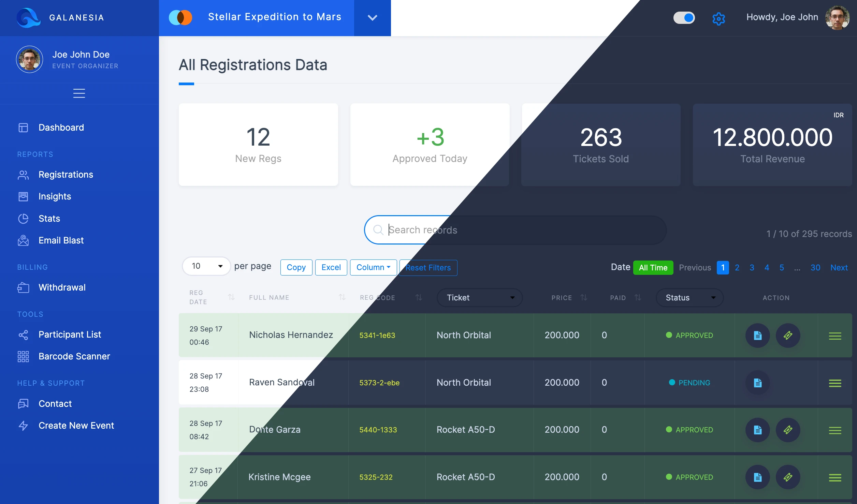Sort by Price column arrows
This screenshot has height=504, width=857.
[x=584, y=298]
